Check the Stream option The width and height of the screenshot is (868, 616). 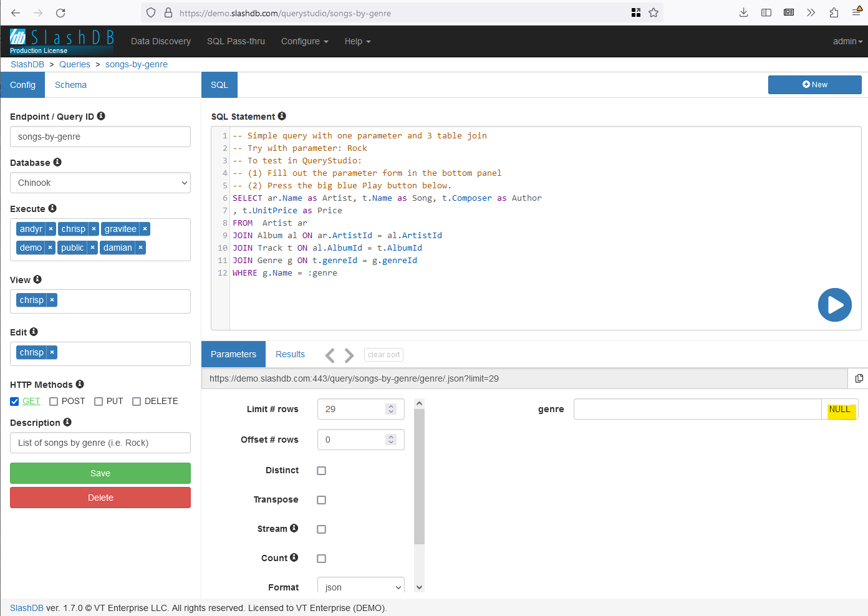point(322,529)
